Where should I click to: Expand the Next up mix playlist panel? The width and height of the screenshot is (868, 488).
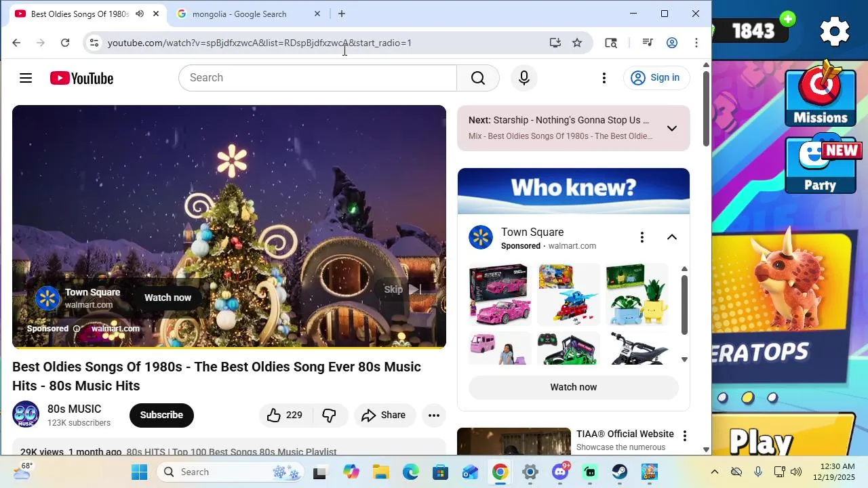click(672, 128)
